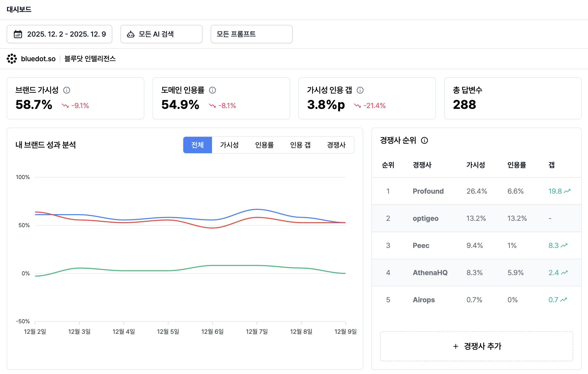This screenshot has height=374, width=588.
Task: Click the bluedot.so logo
Action: point(11,59)
